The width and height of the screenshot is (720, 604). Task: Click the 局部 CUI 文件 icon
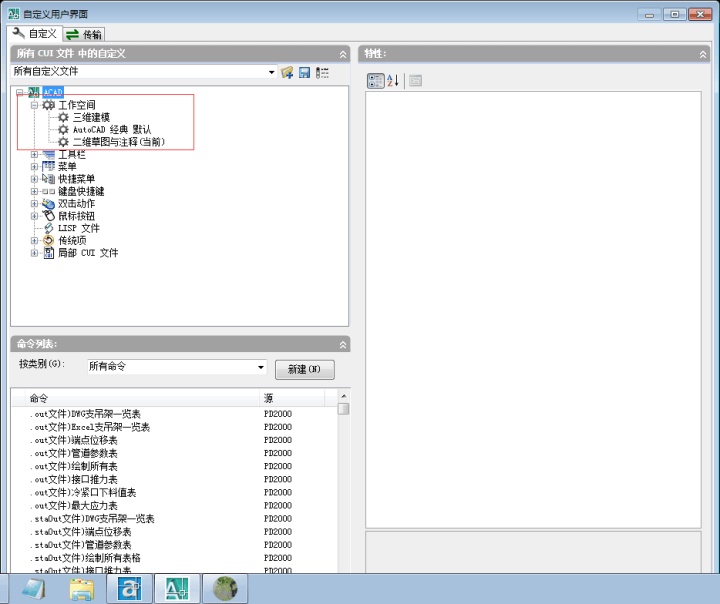pos(48,253)
